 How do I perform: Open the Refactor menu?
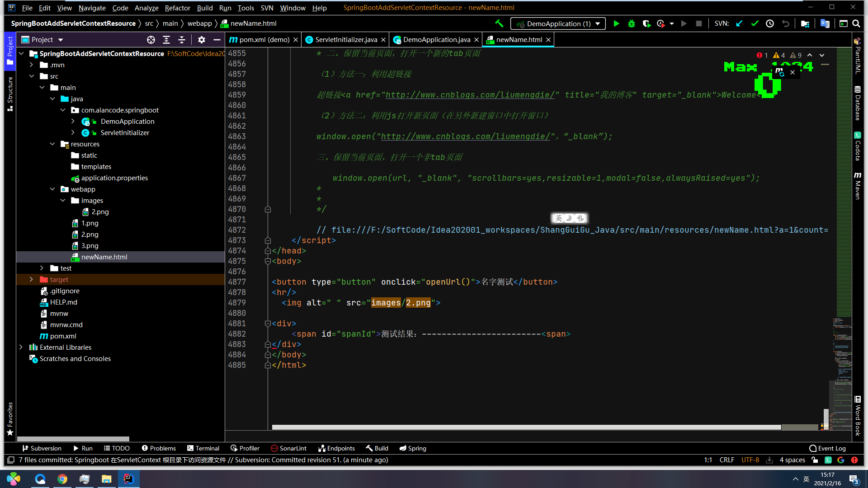pos(177,8)
